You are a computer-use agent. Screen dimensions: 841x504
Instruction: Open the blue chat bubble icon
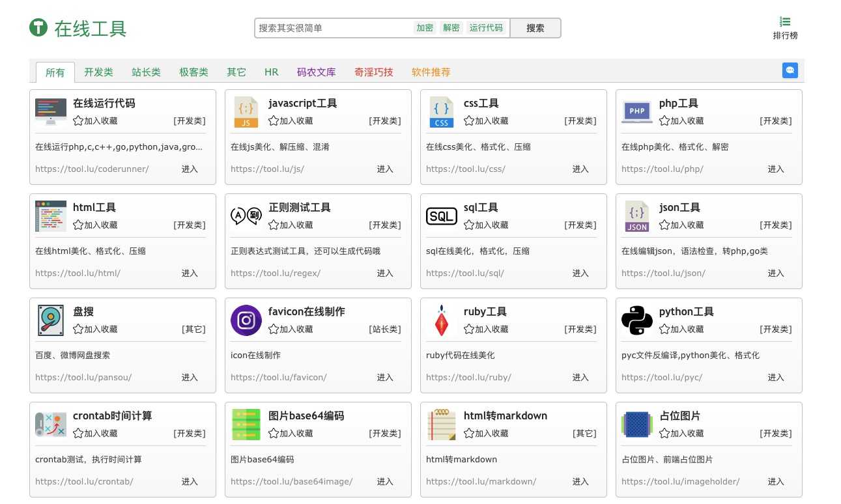point(790,70)
